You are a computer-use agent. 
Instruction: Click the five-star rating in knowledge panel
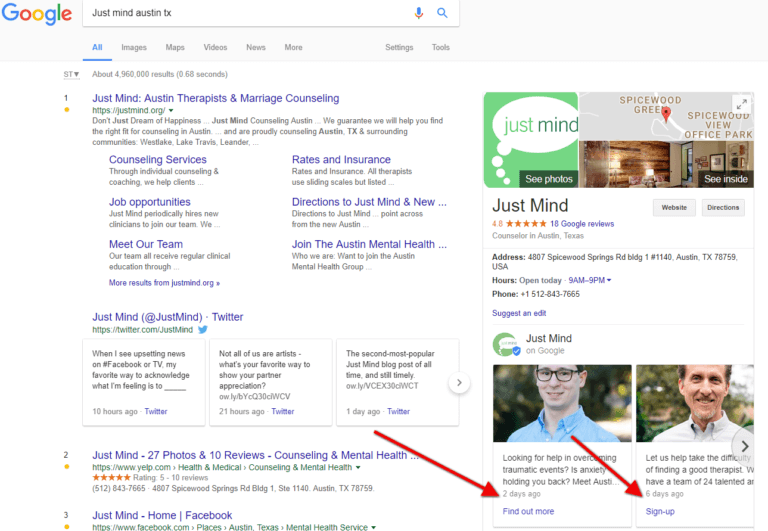pos(526,224)
